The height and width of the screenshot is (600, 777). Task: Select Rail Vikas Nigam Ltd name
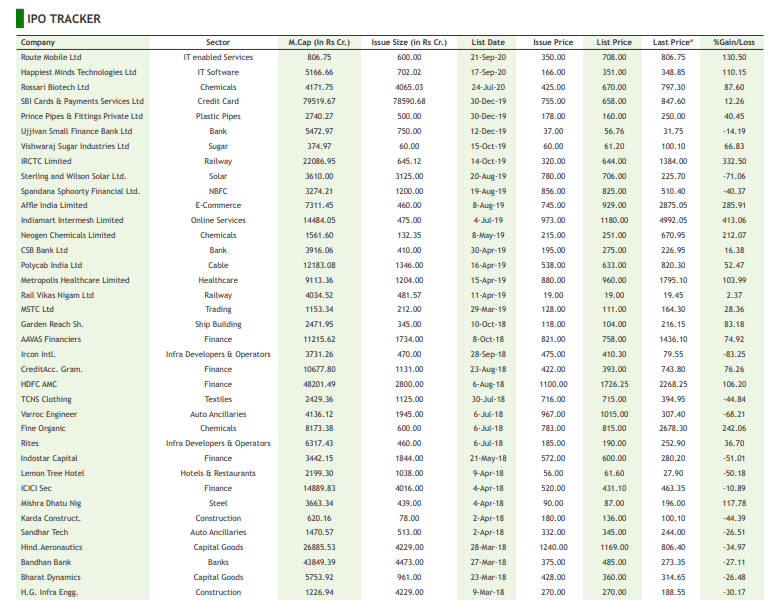pos(57,295)
